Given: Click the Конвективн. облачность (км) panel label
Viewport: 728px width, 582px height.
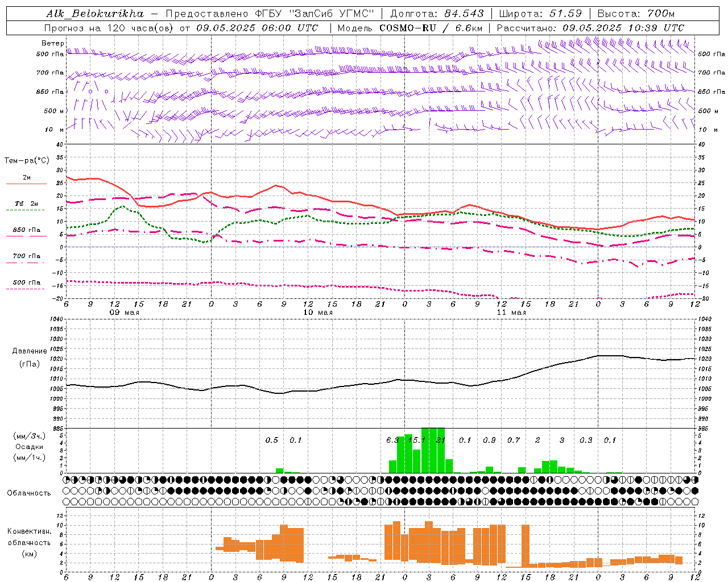Looking at the screenshot, I should click(x=29, y=542).
